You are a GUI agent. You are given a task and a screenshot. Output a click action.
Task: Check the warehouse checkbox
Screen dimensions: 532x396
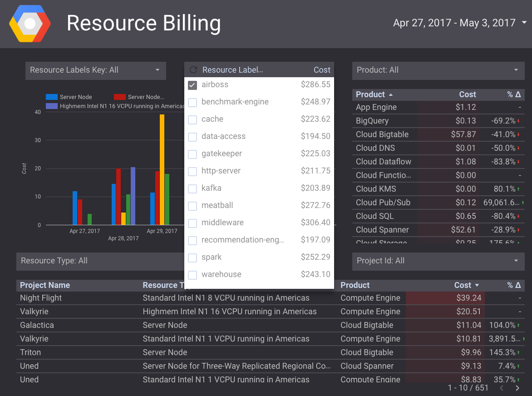[192, 275]
